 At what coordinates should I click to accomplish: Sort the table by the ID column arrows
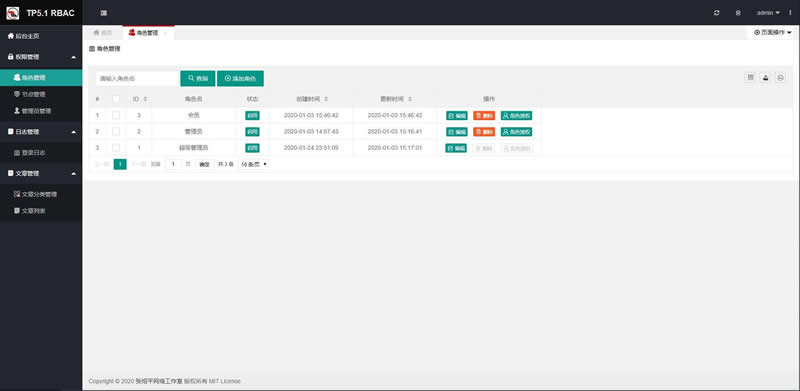pos(145,99)
